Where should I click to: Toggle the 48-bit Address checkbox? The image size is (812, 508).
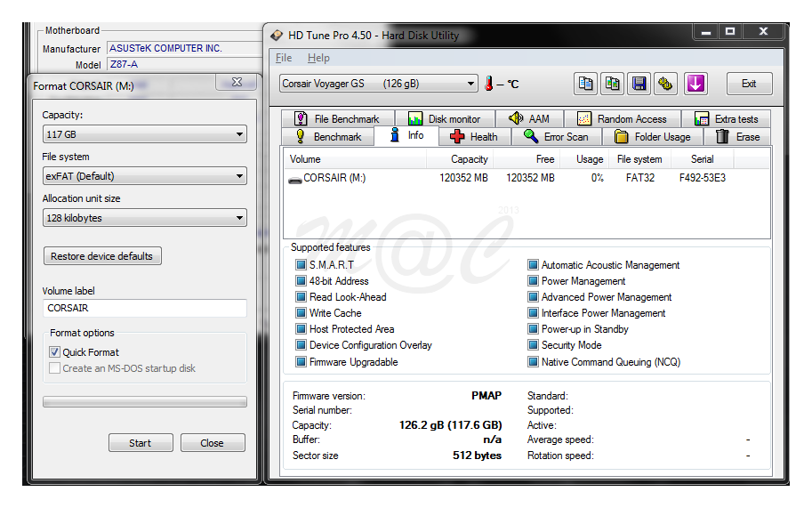coord(301,281)
